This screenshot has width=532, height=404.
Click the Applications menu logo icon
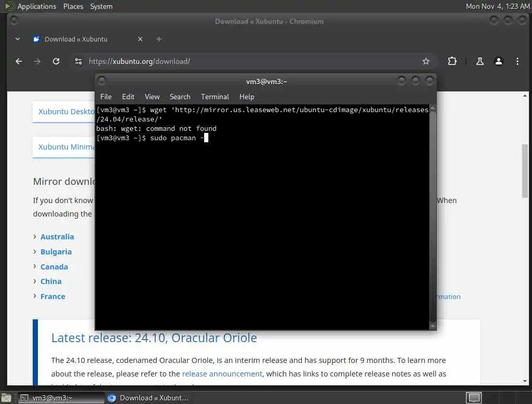pos(9,6)
